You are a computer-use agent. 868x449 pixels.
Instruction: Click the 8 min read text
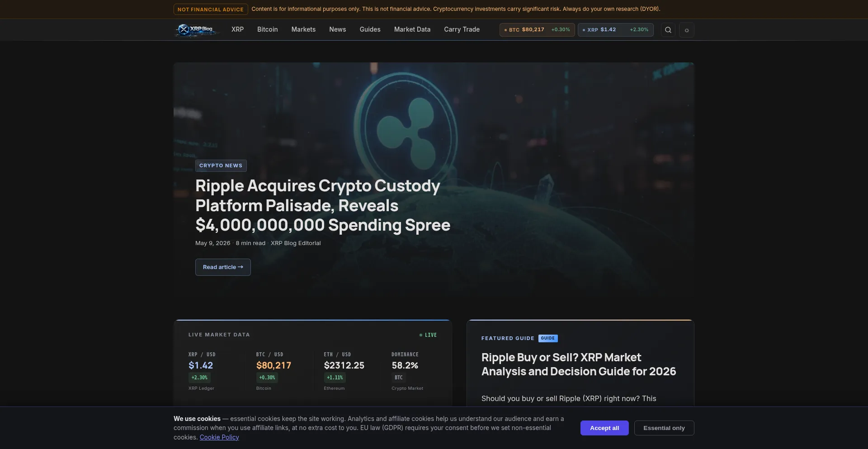pyautogui.click(x=250, y=243)
